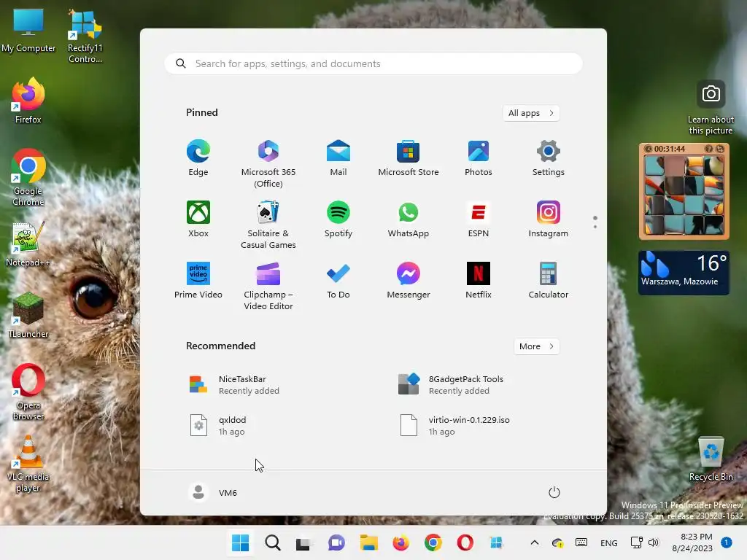Open Task View on taskbar
This screenshot has width=747, height=560.
pyautogui.click(x=304, y=542)
